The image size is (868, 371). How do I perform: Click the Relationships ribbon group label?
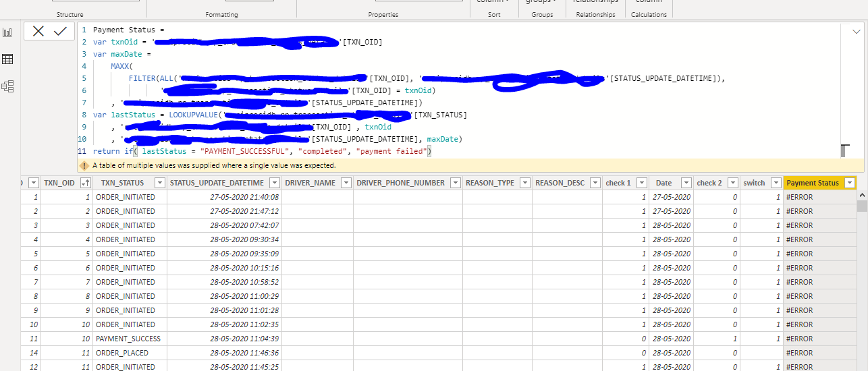click(596, 14)
